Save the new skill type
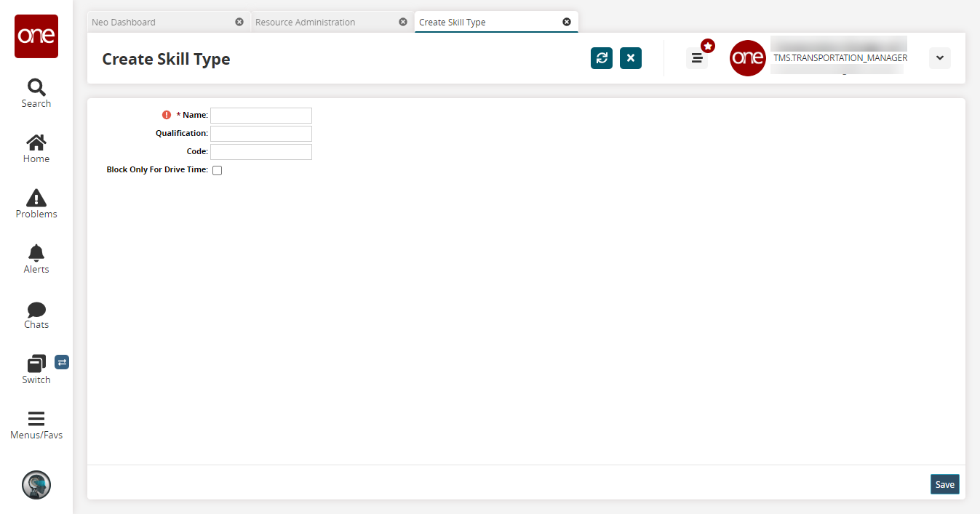980x514 pixels. point(945,484)
